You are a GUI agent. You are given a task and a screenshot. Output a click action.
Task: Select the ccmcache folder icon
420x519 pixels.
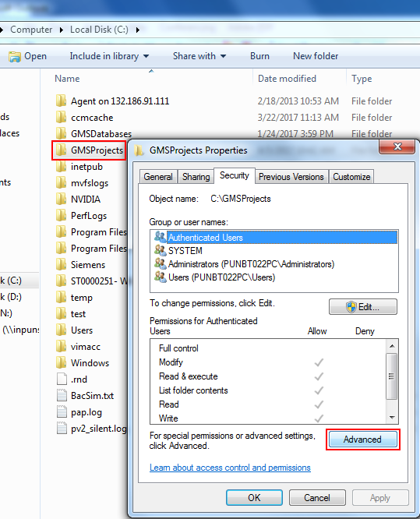61,118
